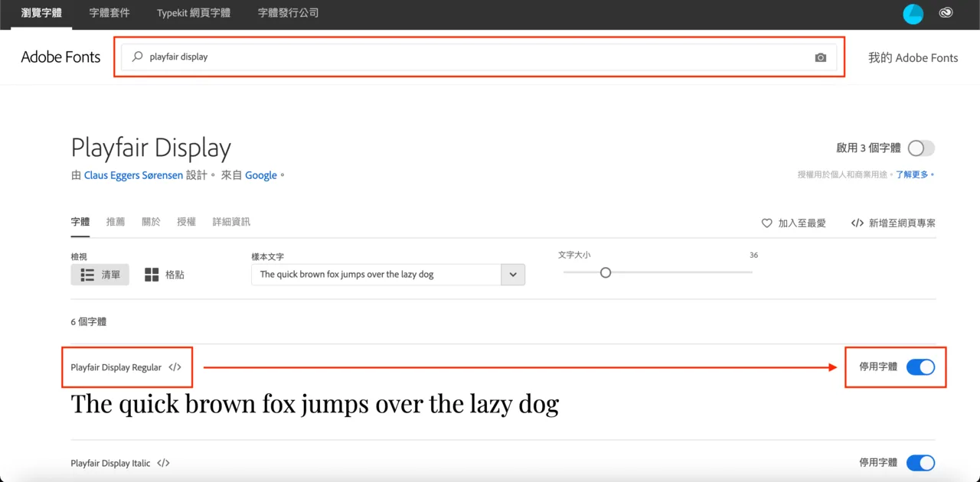Select the 授權 tab

186,222
